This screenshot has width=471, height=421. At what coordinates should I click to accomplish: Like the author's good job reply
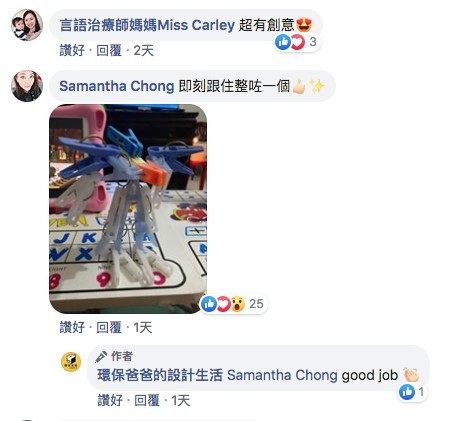pyautogui.click(x=110, y=400)
